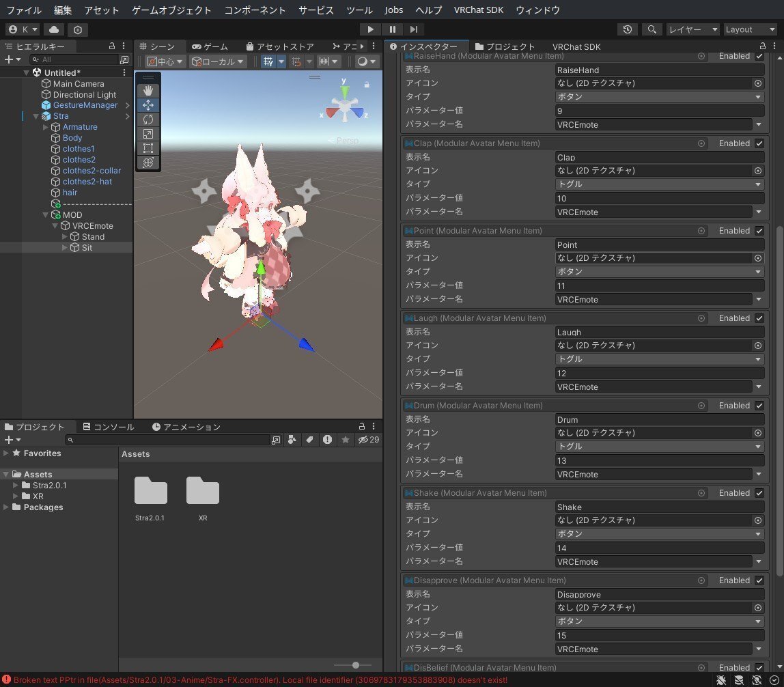784x687 pixels.
Task: Open the Clap type dropdown (トグル)
Action: [660, 184]
